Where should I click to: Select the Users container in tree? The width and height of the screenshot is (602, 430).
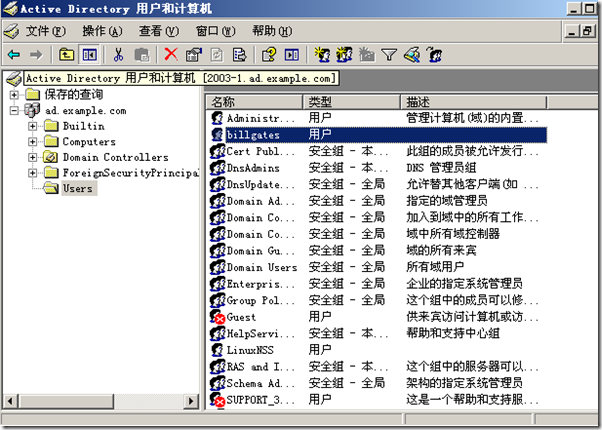click(78, 188)
